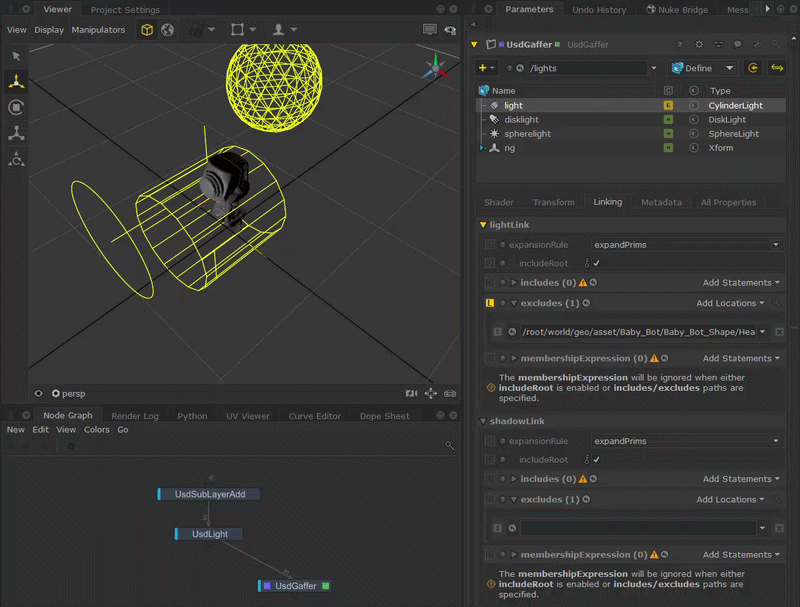
Task: Toggle the 3D cube viewer mode icon
Action: click(x=147, y=30)
